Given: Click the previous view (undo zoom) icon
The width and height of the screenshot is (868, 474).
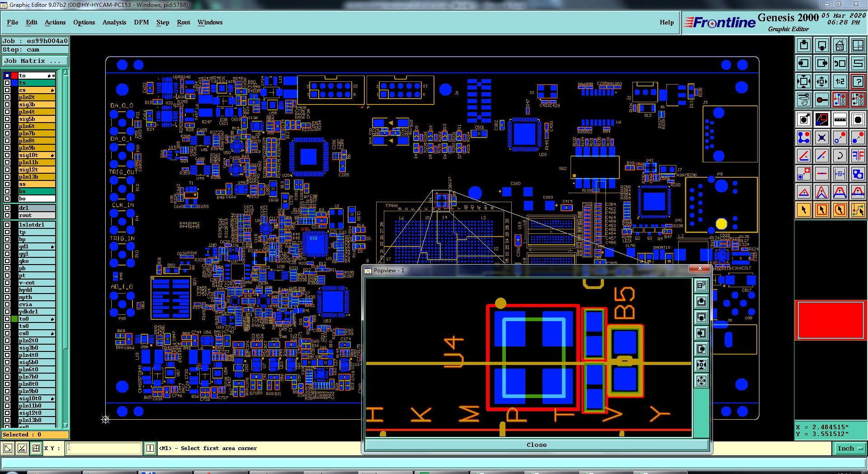Looking at the screenshot, I should pos(840,63).
